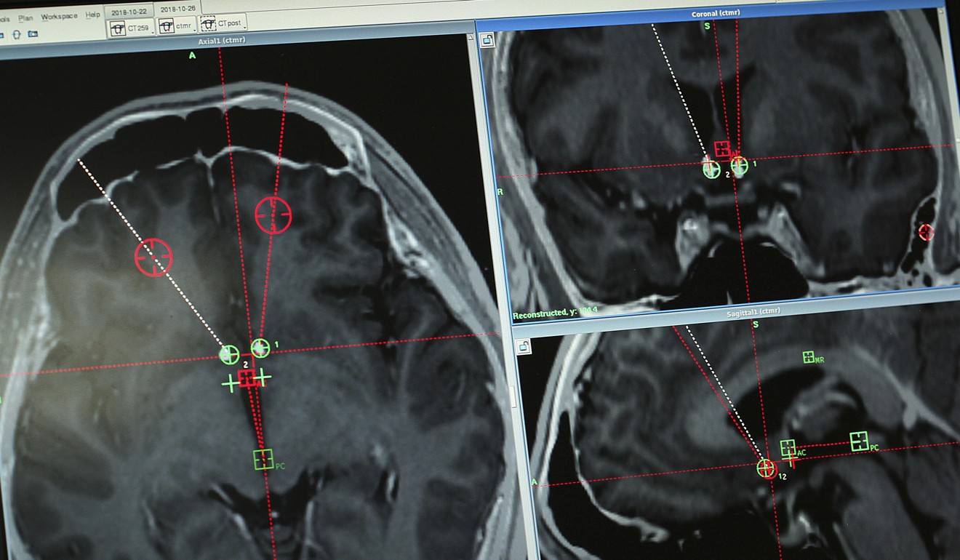Select the PC marker in Sagittal view
The image size is (960, 560).
click(860, 441)
